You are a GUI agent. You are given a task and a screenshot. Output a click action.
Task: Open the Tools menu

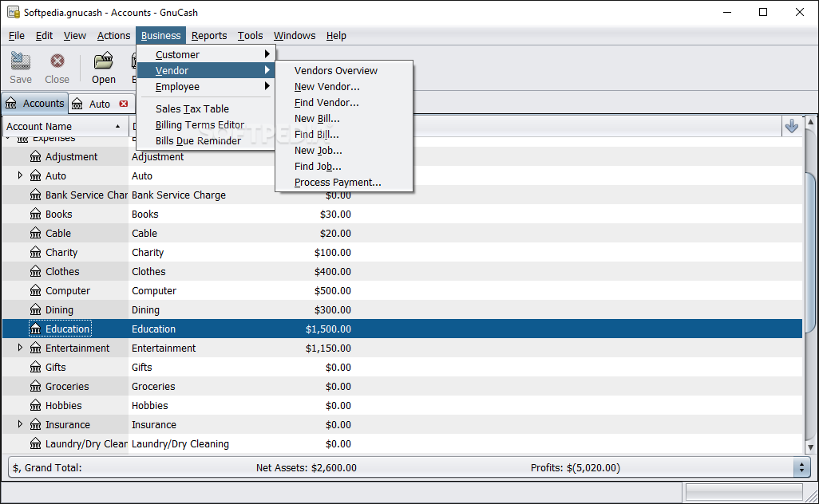(250, 35)
